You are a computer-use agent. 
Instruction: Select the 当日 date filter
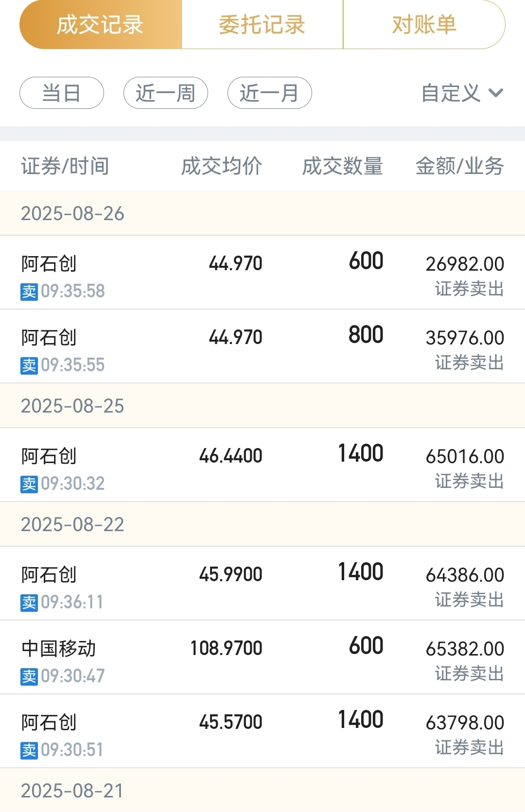pyautogui.click(x=62, y=93)
